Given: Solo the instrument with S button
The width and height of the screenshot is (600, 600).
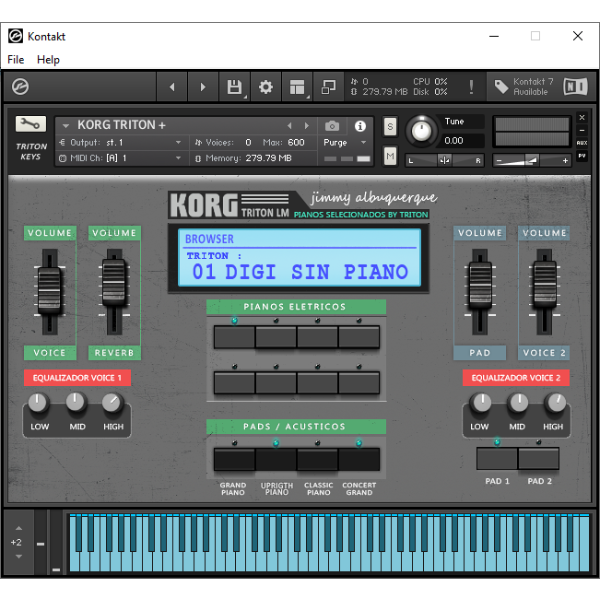Looking at the screenshot, I should coord(390,126).
